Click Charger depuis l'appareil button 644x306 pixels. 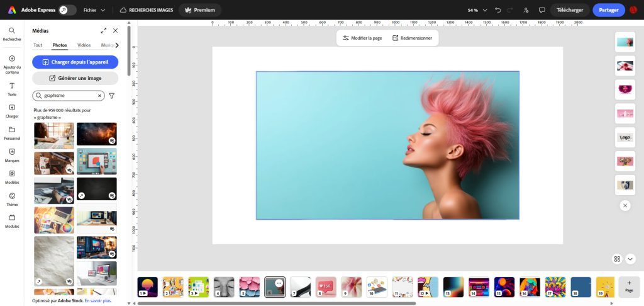pyautogui.click(x=75, y=62)
